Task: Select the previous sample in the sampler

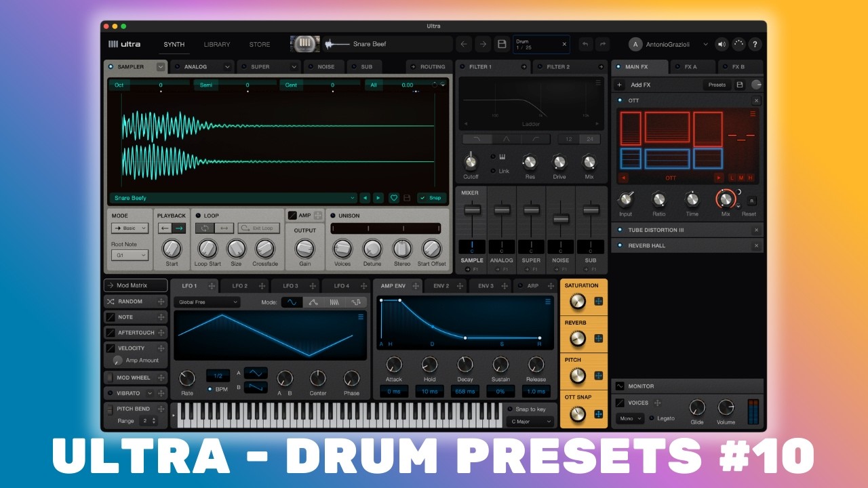Action: click(x=366, y=198)
